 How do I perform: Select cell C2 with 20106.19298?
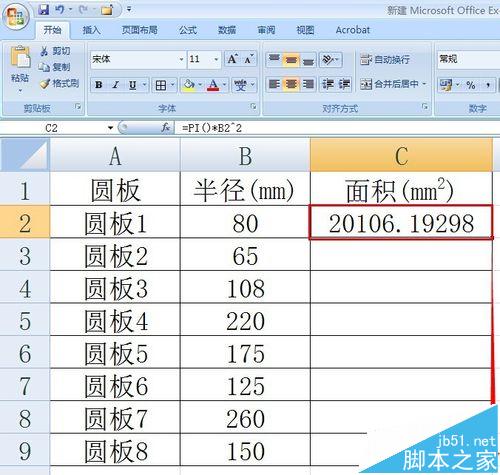tap(401, 223)
